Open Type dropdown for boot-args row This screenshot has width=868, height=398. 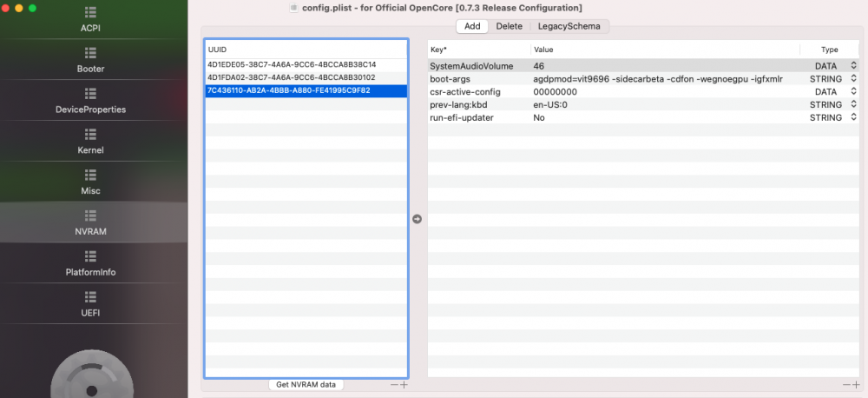(x=853, y=79)
